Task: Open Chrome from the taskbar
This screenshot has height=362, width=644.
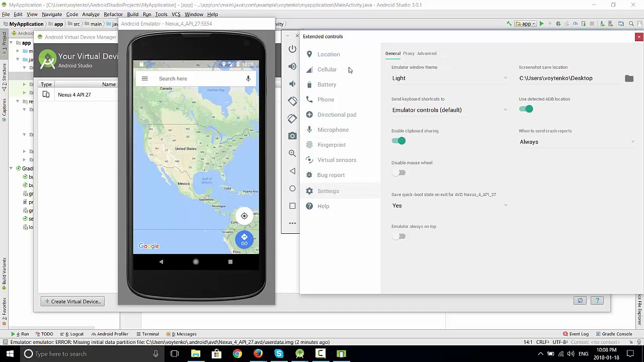Action: (237, 354)
